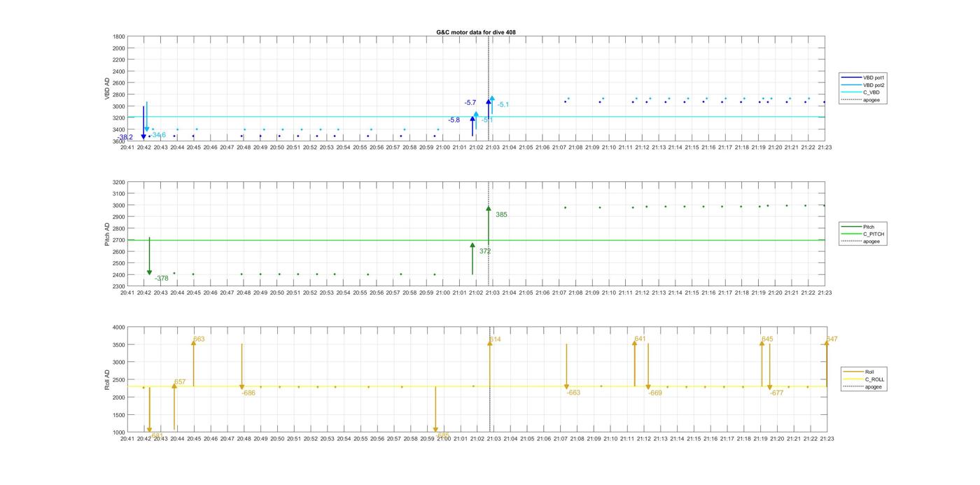This screenshot has width=980, height=485.
Task: Click the dark blue arrow labeled -5.7
Action: (489, 108)
